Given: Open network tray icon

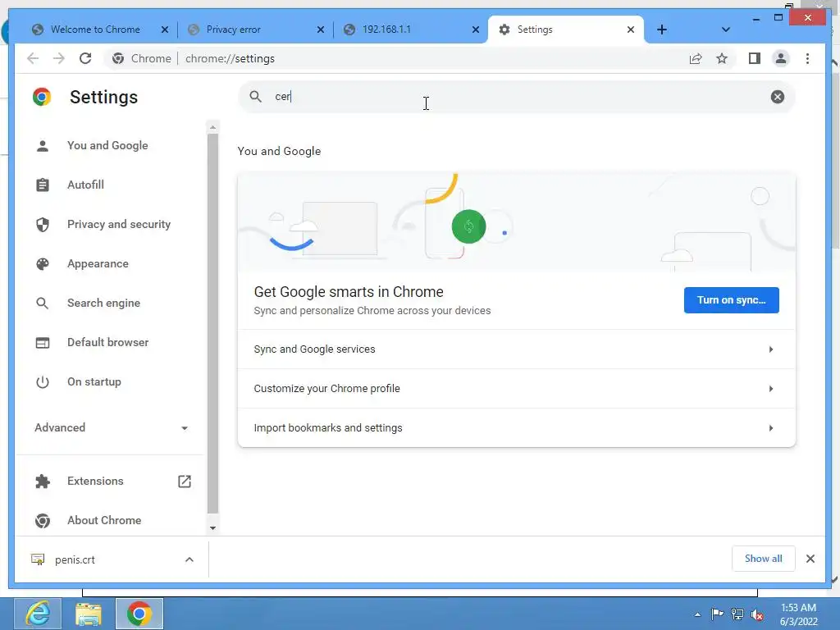Looking at the screenshot, I should (737, 614).
